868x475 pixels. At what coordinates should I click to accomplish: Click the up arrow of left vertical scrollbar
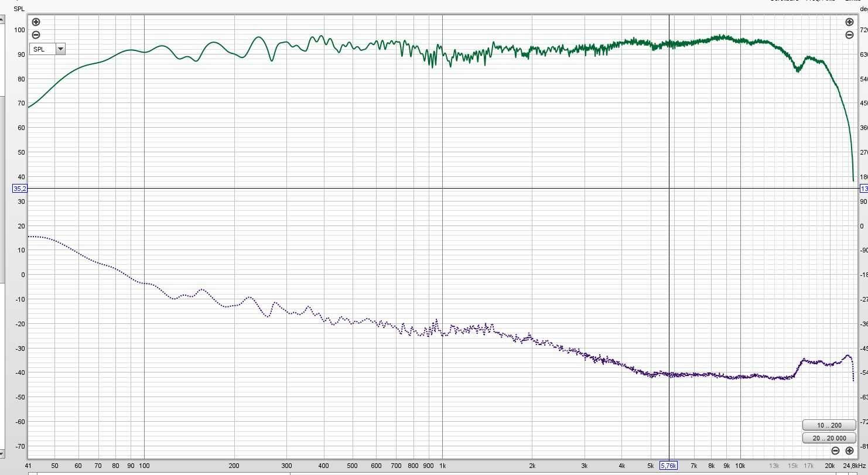pos(2,19)
